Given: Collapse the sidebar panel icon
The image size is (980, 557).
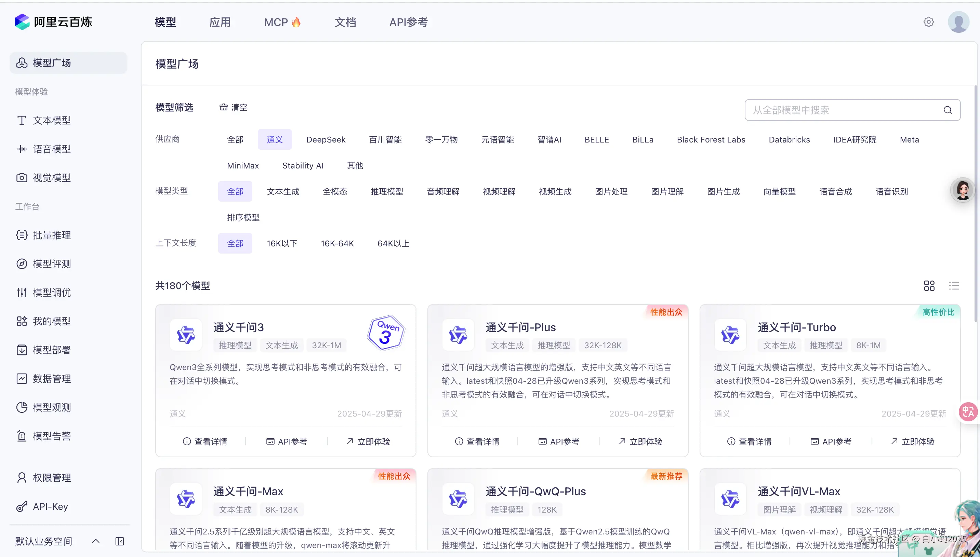Looking at the screenshot, I should click(x=119, y=541).
